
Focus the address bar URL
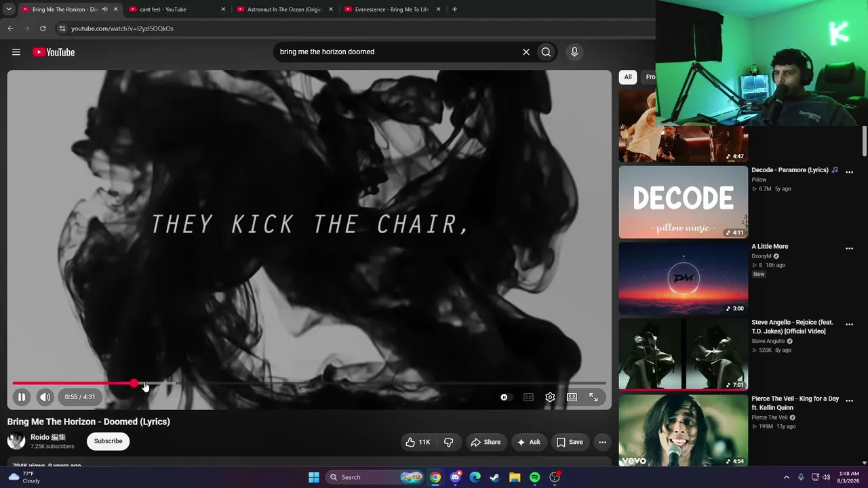(122, 28)
